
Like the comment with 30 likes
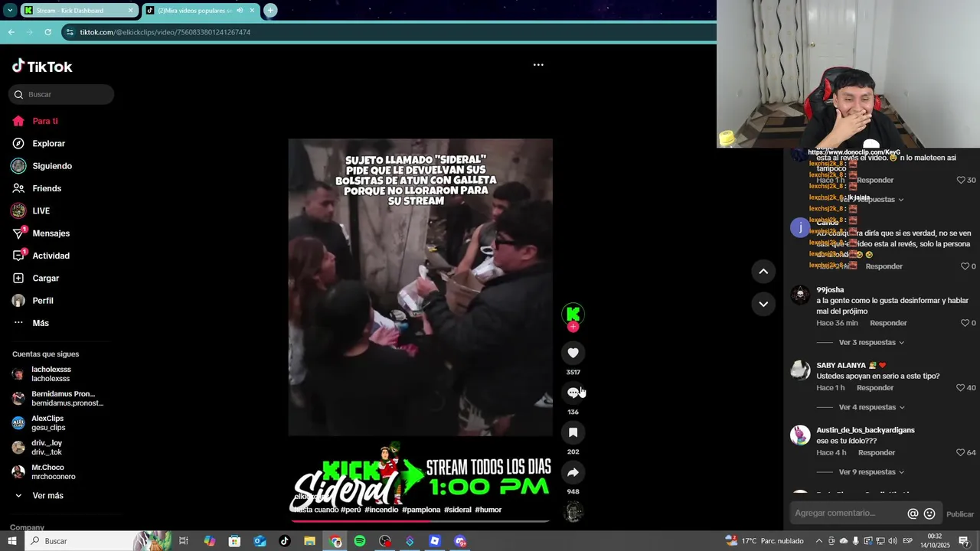pos(961,180)
